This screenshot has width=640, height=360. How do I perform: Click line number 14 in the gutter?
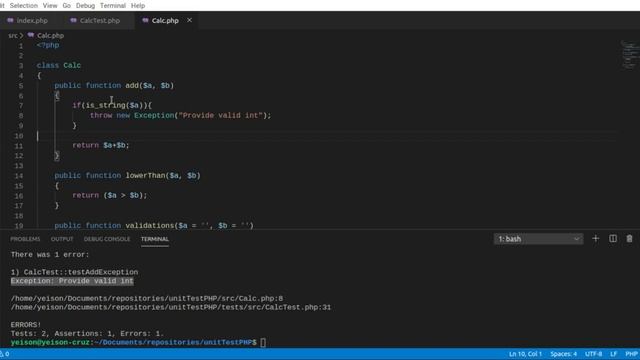coord(19,176)
